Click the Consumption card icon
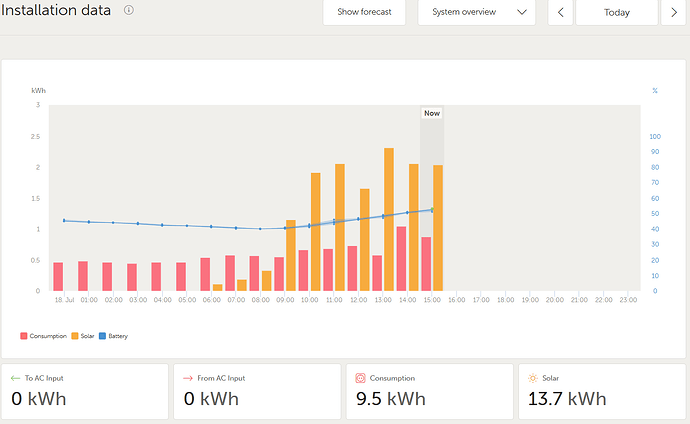The height and width of the screenshot is (424, 690). pyautogui.click(x=360, y=378)
